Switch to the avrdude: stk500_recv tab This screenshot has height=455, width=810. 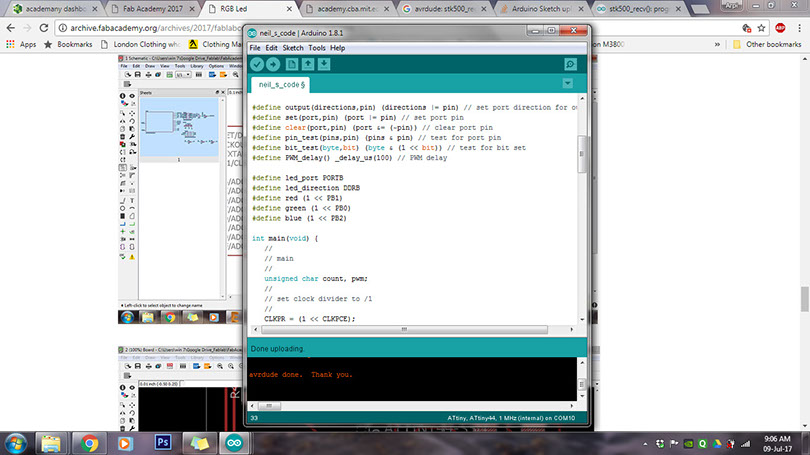[444, 9]
